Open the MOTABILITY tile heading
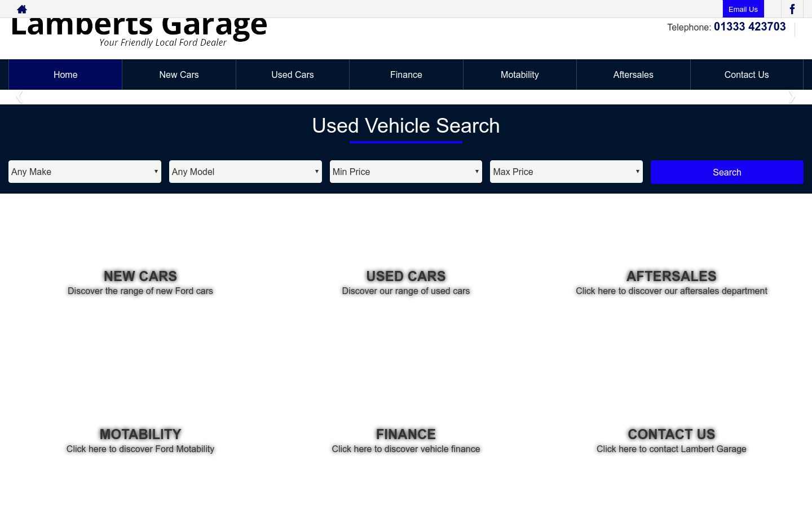The width and height of the screenshot is (812, 508). point(140,434)
